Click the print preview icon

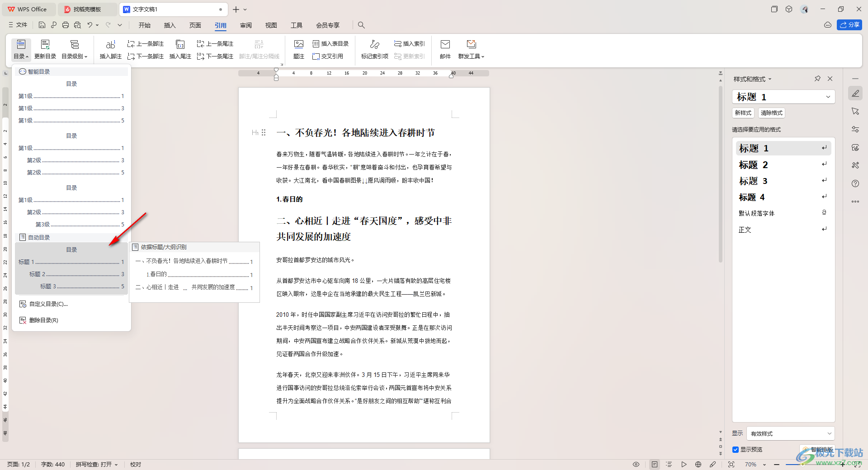[x=77, y=25]
